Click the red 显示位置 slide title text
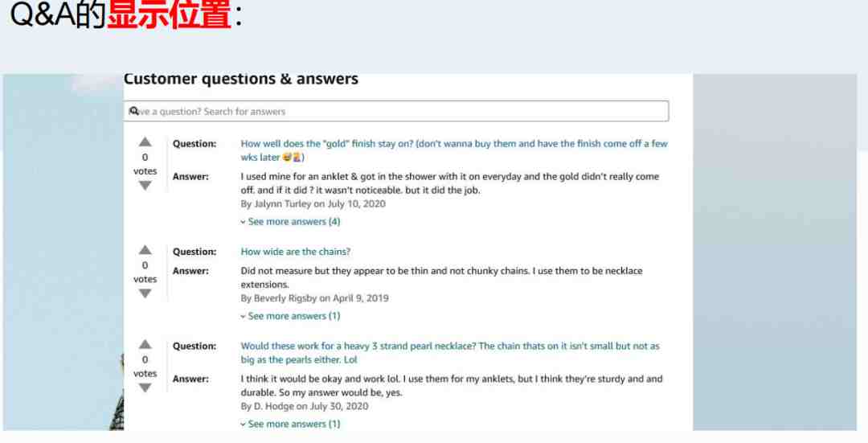This screenshot has width=868, height=443. [x=168, y=15]
